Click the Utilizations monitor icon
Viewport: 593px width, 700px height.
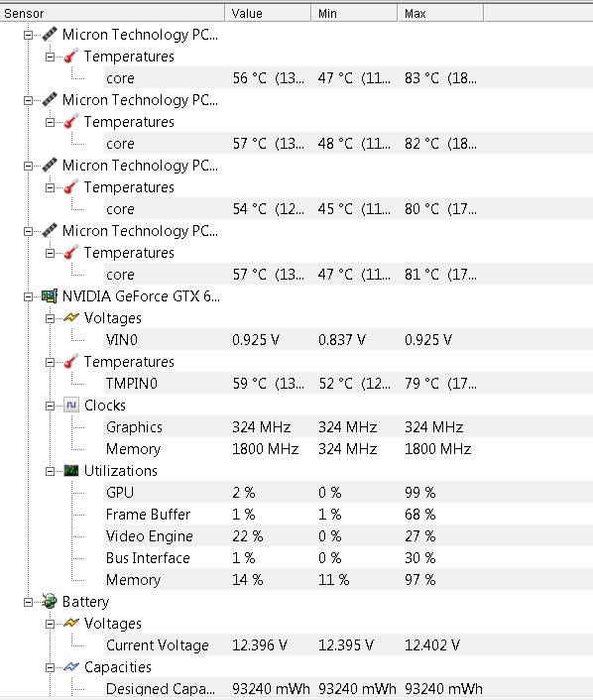pyautogui.click(x=71, y=471)
